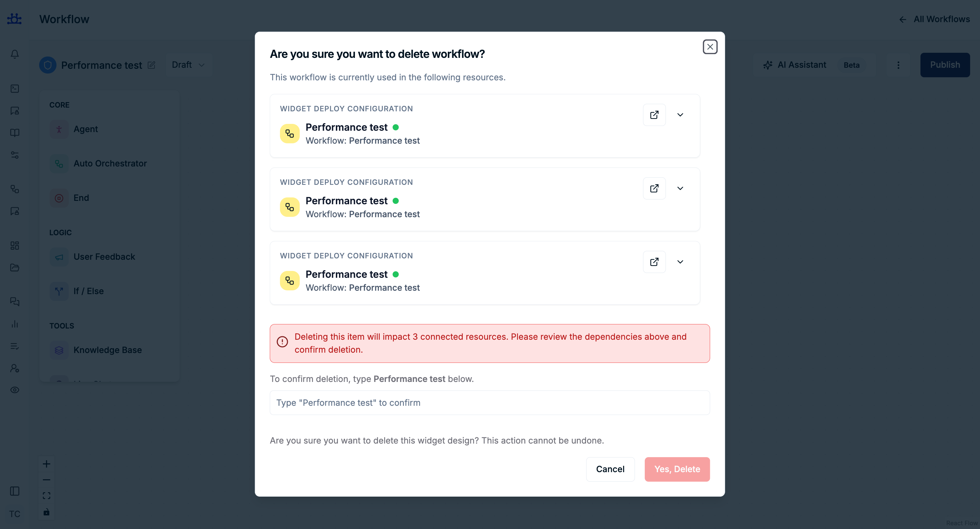The image size is (980, 529).
Task: Close the delete workflow dialog
Action: [x=709, y=47]
